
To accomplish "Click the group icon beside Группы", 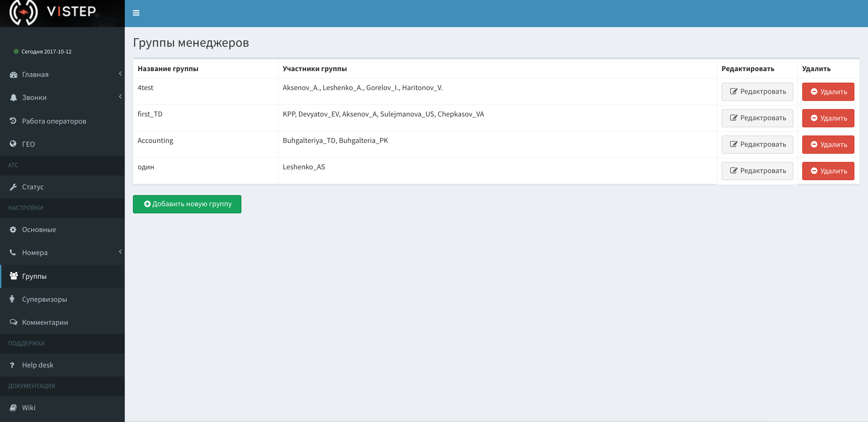I will tap(14, 276).
